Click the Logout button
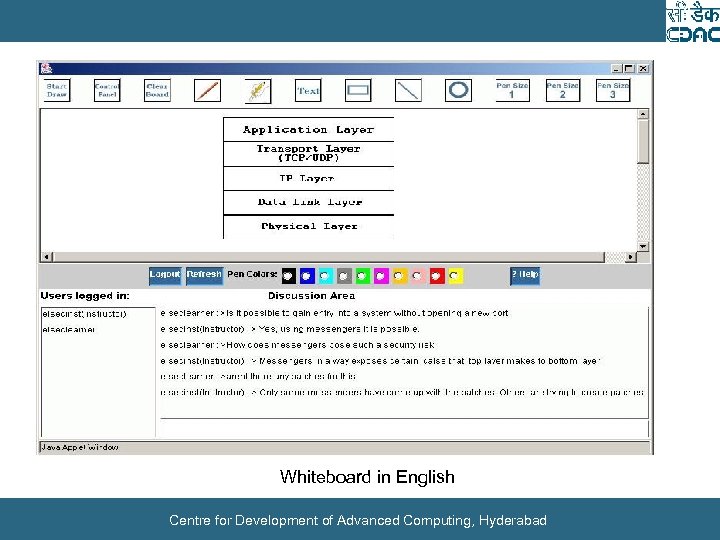720x540 pixels. [165, 276]
